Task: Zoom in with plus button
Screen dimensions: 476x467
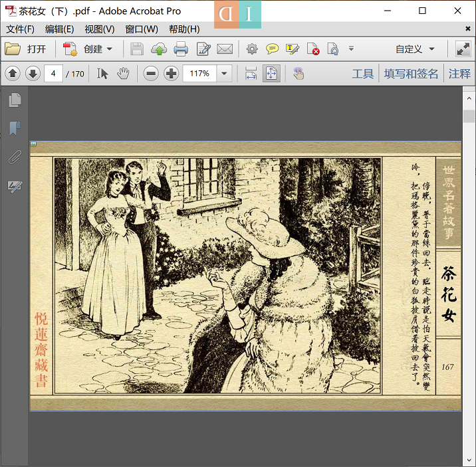Action: 172,73
